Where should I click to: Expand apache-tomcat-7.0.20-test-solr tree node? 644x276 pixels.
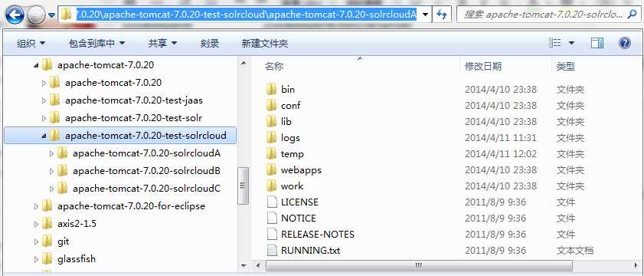[x=44, y=118]
